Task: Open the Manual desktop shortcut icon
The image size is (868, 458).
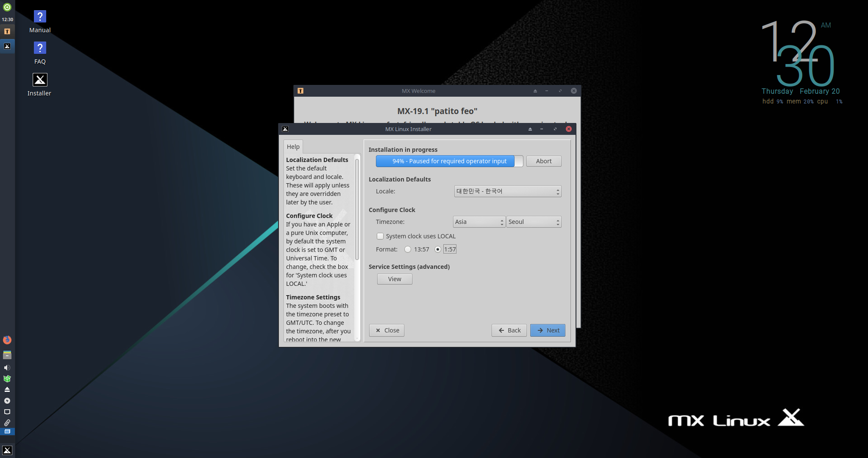Action: [40, 17]
